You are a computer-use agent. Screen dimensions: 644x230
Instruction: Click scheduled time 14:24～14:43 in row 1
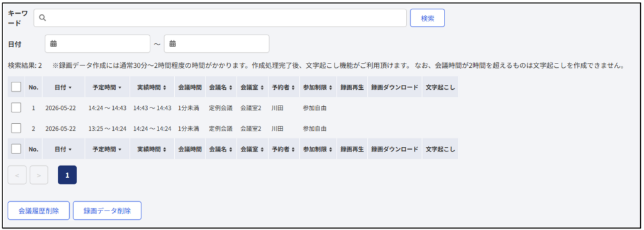[x=107, y=108]
